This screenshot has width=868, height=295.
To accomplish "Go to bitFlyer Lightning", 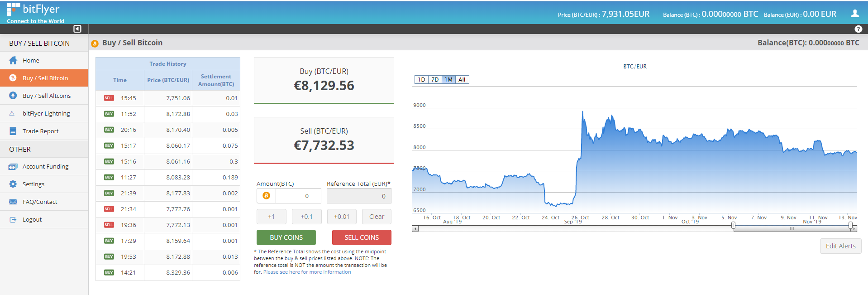I will [x=44, y=113].
